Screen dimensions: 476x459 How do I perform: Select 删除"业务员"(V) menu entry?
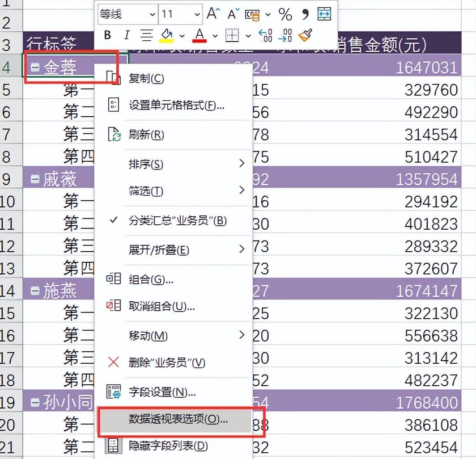pyautogui.click(x=174, y=362)
